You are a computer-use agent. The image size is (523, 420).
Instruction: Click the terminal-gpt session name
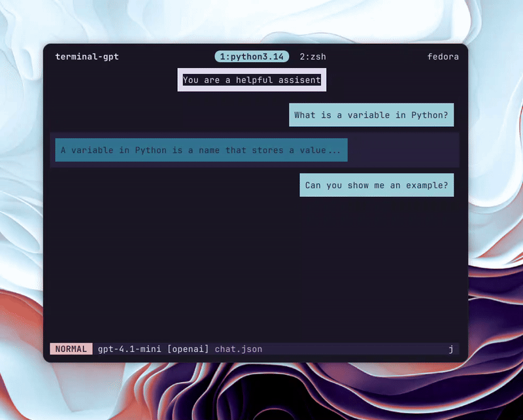[86, 57]
